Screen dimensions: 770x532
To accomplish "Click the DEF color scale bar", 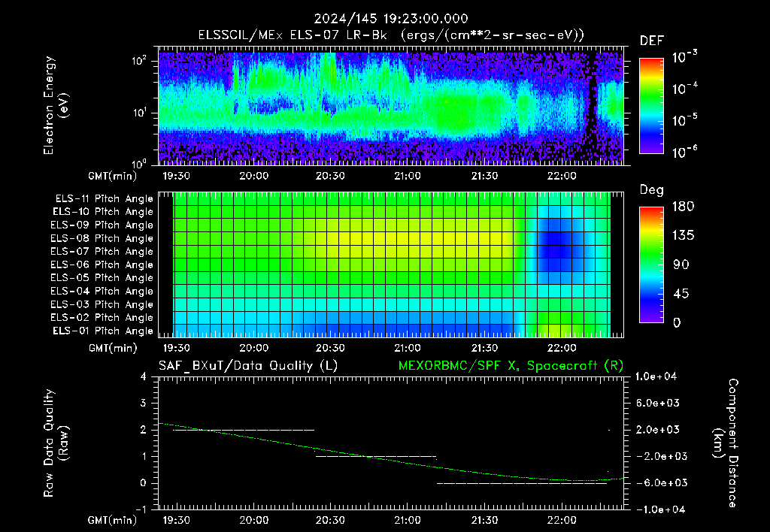I will click(651, 105).
